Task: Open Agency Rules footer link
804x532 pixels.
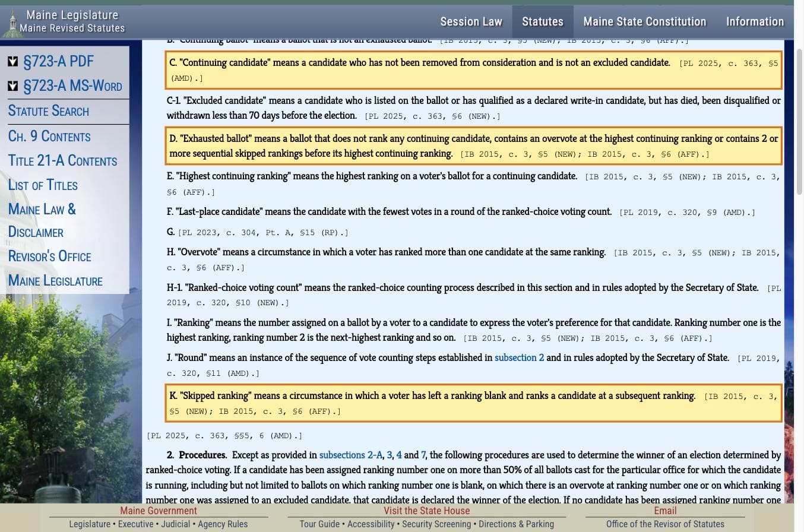Action: pyautogui.click(x=223, y=524)
